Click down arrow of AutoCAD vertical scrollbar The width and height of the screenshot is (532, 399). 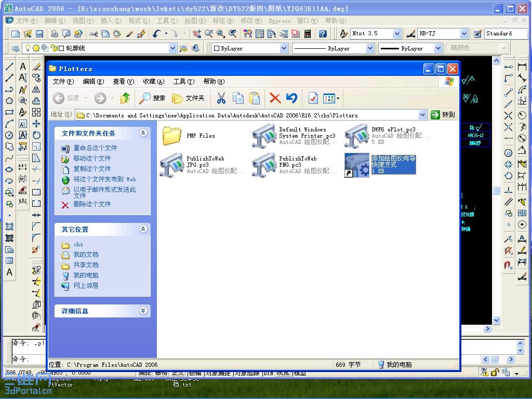tap(496, 320)
